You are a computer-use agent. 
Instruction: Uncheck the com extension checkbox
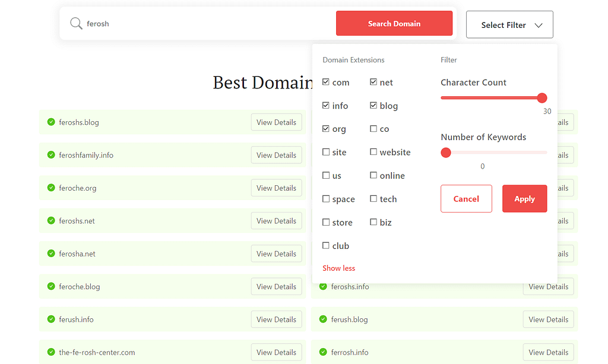click(325, 82)
